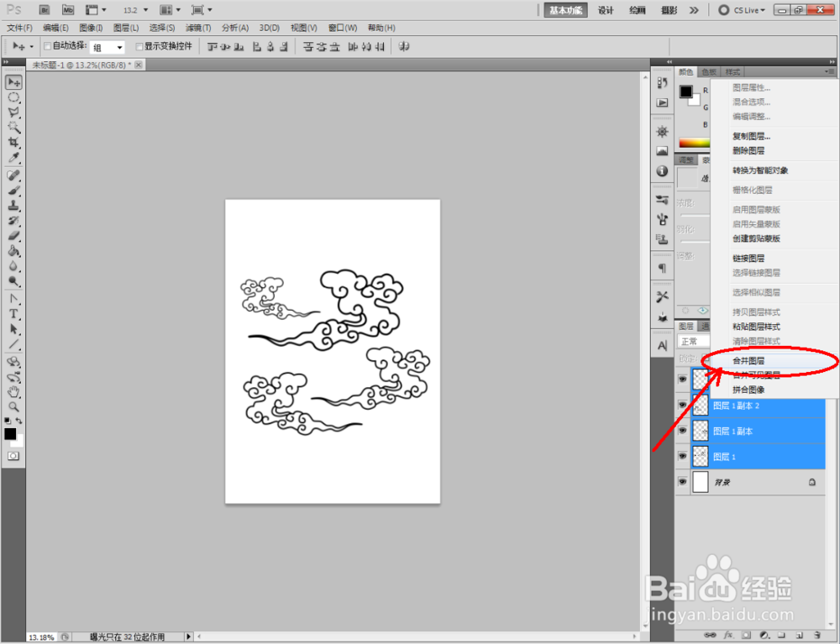Image resolution: width=840 pixels, height=644 pixels.
Task: Select the Dodge tool
Action: point(14,281)
